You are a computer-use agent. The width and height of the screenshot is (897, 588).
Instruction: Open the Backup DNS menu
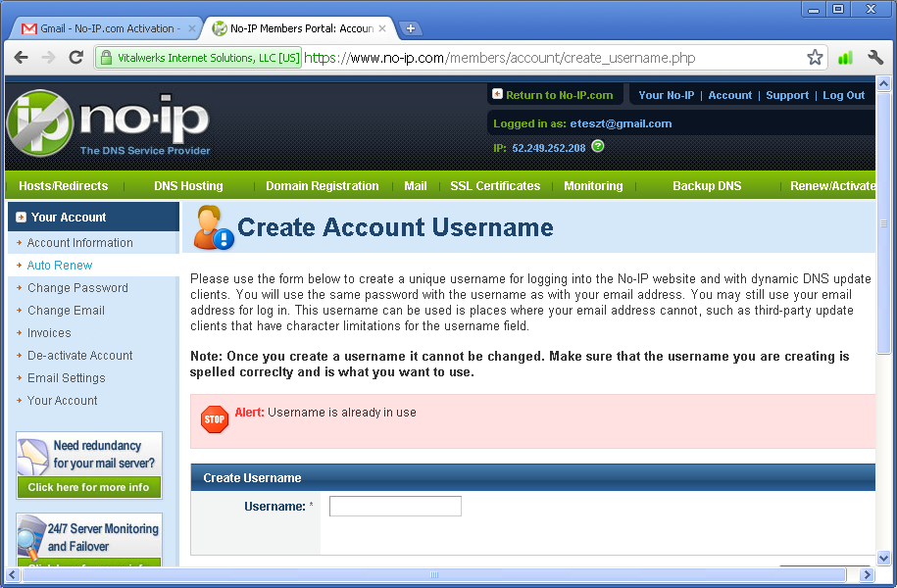[x=707, y=186]
